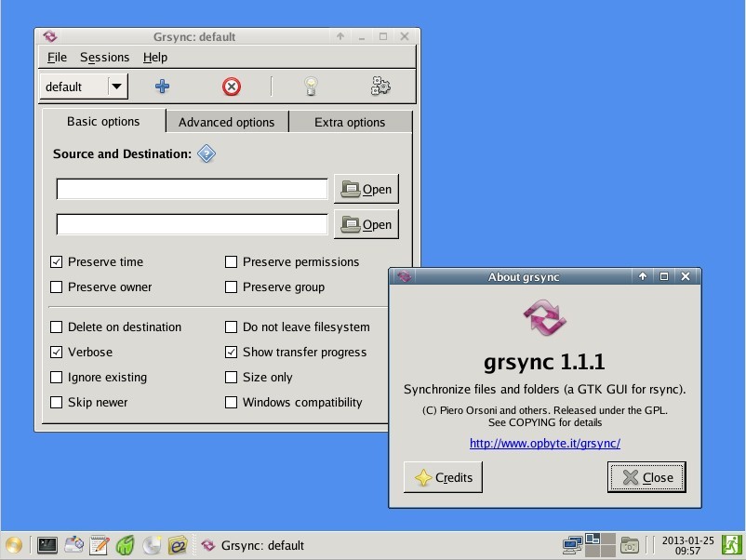Open the screenshot camera folder tray icon
This screenshot has height=560, width=746.
(630, 545)
